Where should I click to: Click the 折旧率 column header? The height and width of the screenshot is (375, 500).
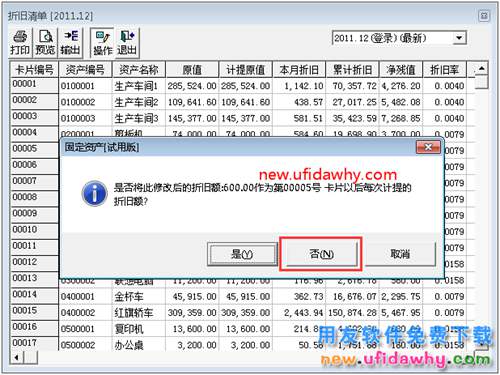(x=444, y=70)
